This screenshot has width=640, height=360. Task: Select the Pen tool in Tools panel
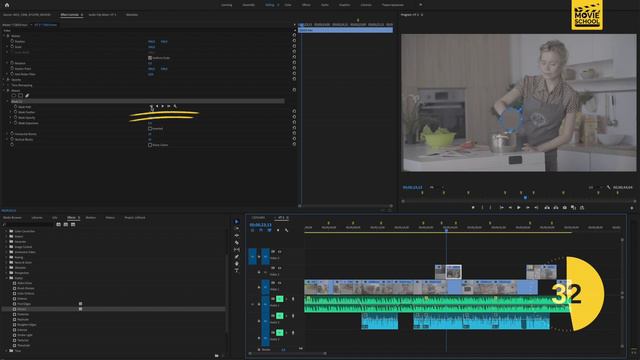click(237, 256)
